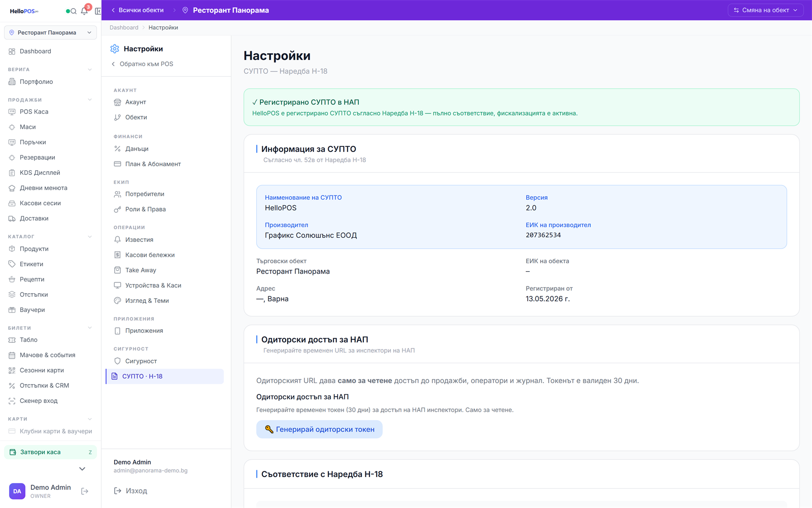Open Мачове & събития in sidebar

pyautogui.click(x=50, y=355)
